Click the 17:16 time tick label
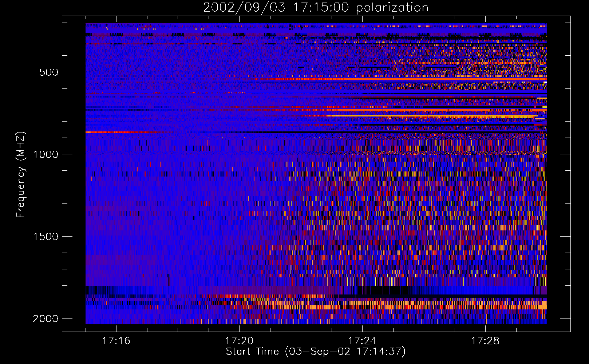The image size is (589, 364). tap(116, 341)
